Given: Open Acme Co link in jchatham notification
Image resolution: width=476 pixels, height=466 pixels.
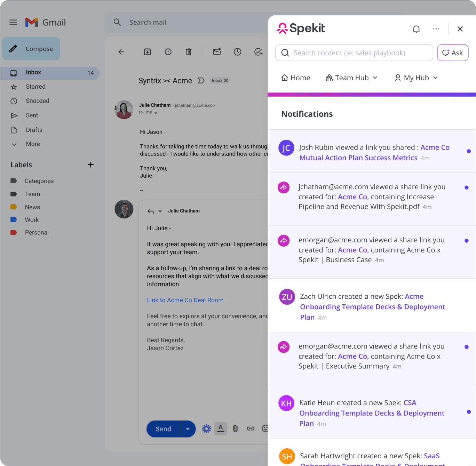Looking at the screenshot, I should tap(353, 197).
